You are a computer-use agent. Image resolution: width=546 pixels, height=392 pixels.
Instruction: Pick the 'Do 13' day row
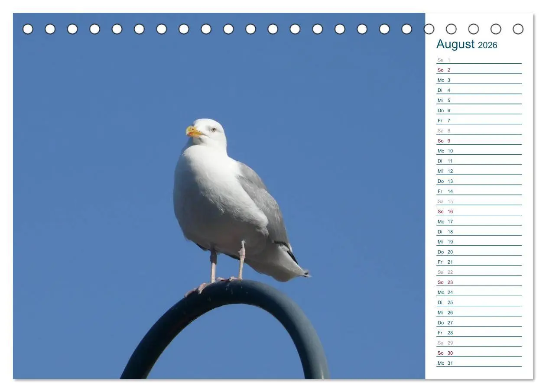(x=479, y=181)
